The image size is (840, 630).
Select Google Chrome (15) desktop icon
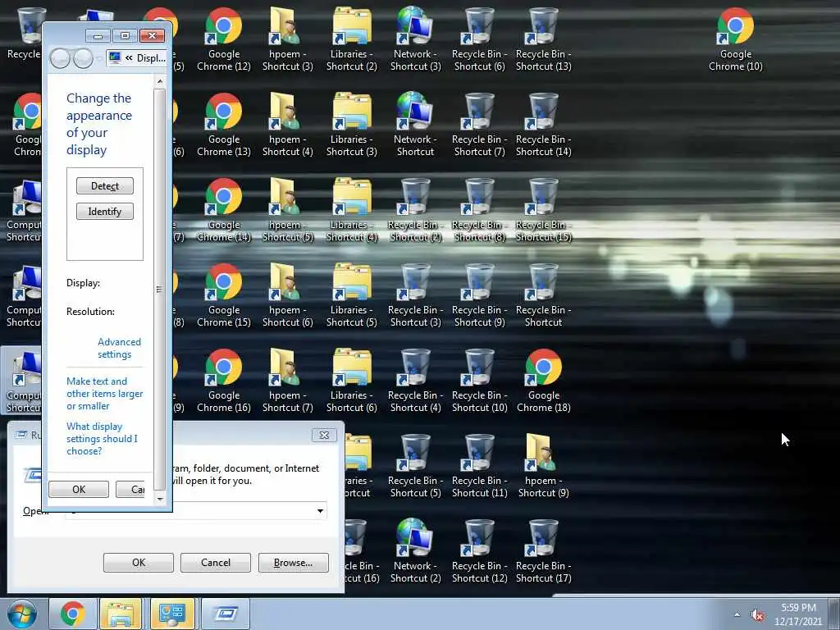click(223, 295)
